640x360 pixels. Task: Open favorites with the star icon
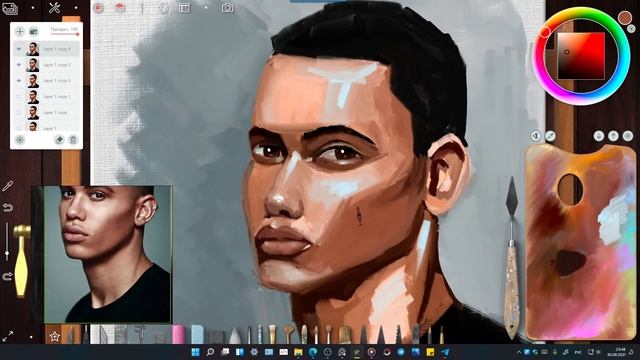[54, 336]
